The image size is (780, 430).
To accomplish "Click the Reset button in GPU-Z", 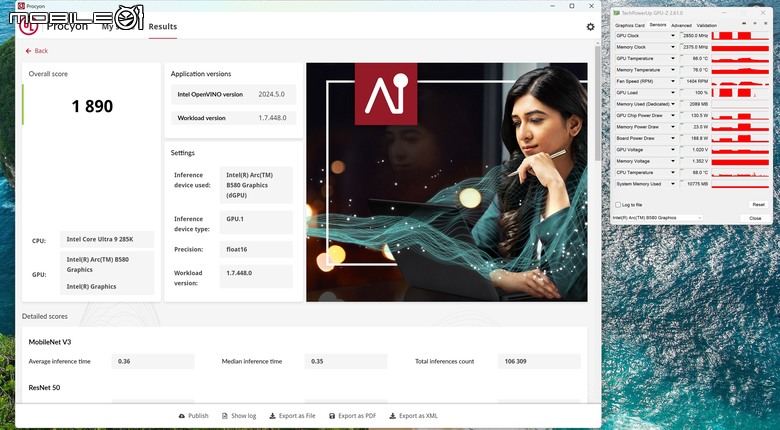I will coord(758,205).
